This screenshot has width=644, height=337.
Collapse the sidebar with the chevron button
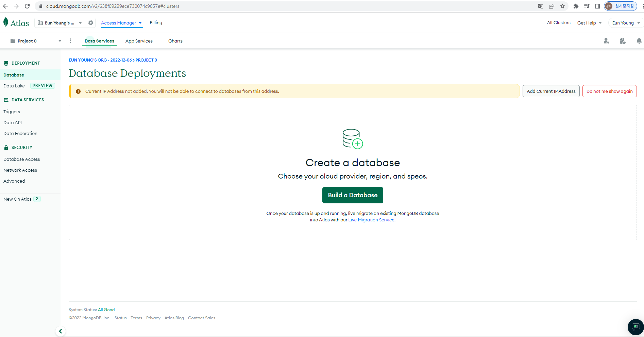[x=61, y=331]
